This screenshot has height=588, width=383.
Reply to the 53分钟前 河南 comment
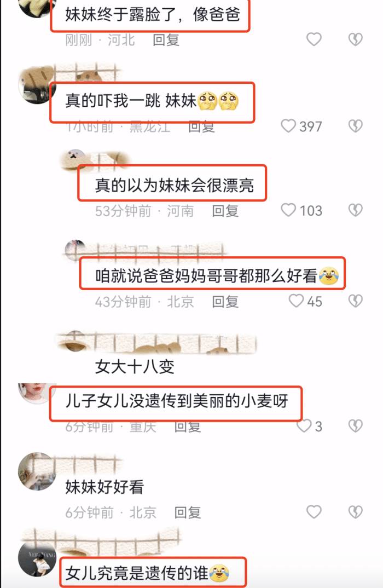[x=225, y=211]
